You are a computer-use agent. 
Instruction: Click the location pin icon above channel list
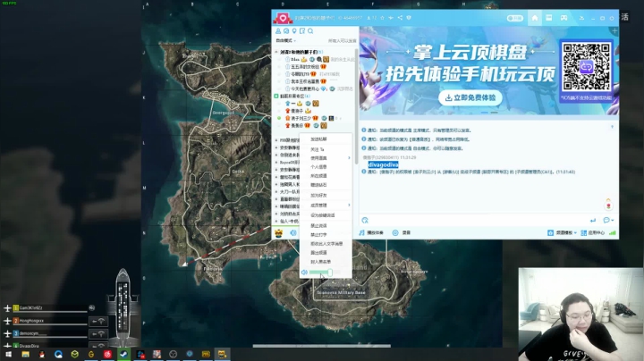(294, 31)
